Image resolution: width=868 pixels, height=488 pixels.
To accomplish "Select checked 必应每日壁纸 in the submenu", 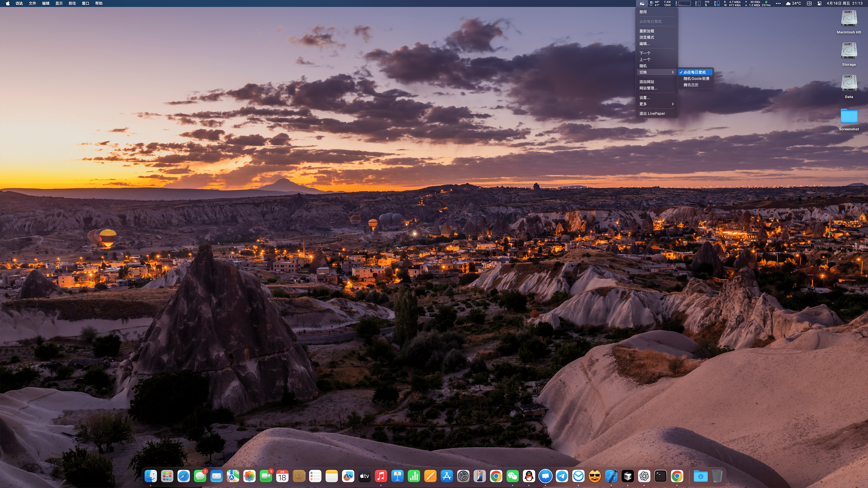I will click(695, 72).
